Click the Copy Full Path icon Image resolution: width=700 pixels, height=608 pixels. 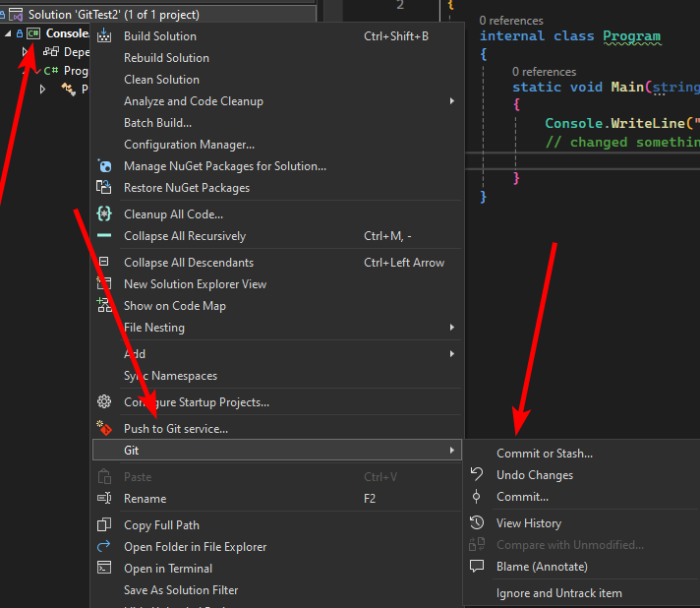104,524
